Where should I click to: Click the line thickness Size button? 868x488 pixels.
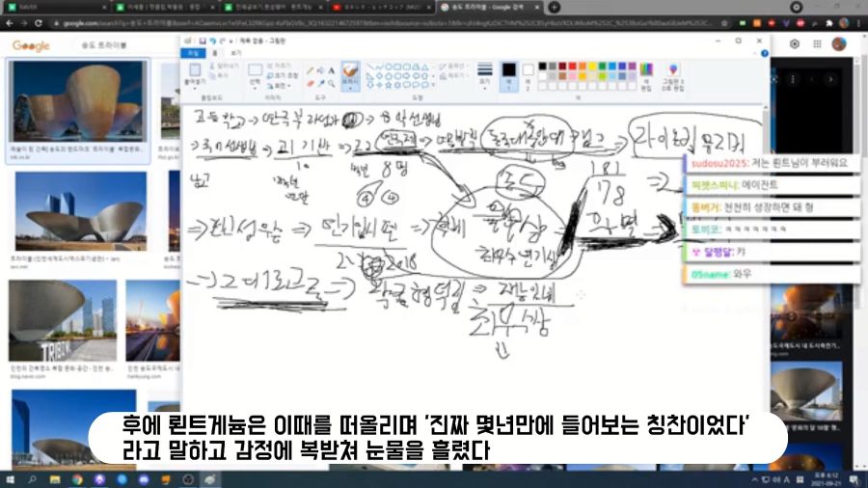tap(484, 76)
